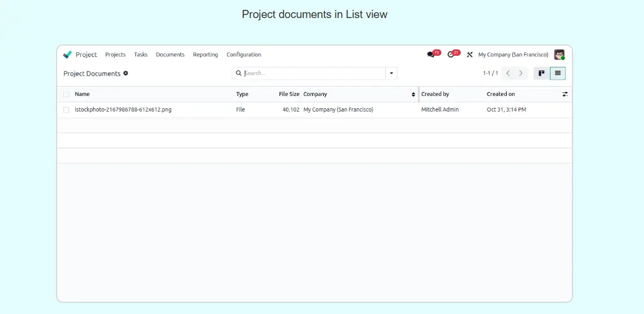644x314 pixels.
Task: Open the Tasks menu
Action: click(x=141, y=55)
